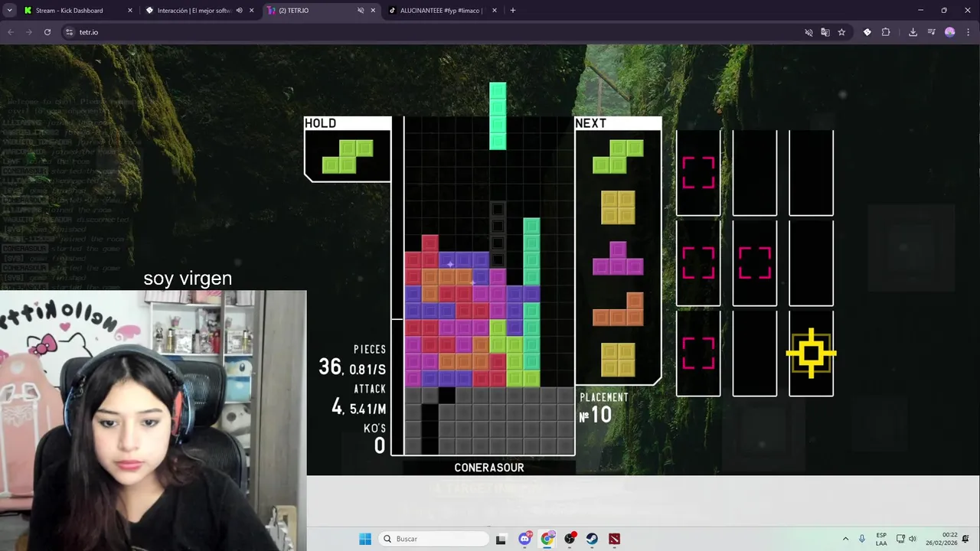
Task: Click the PIECES count 36
Action: click(330, 367)
